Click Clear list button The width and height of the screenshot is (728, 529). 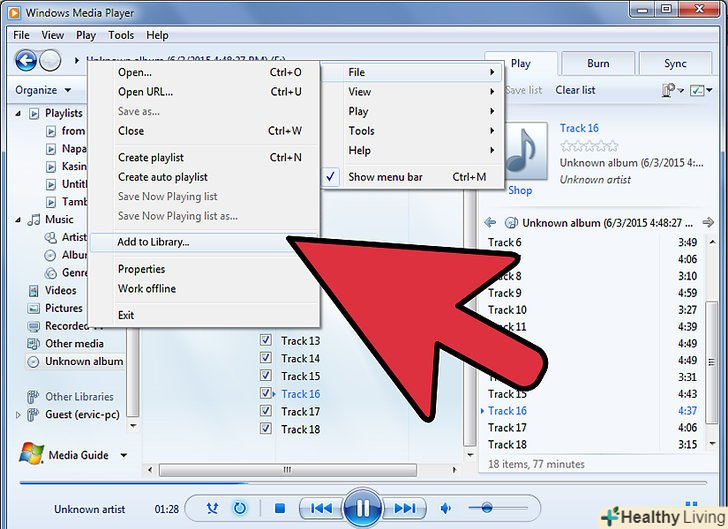pos(575,90)
